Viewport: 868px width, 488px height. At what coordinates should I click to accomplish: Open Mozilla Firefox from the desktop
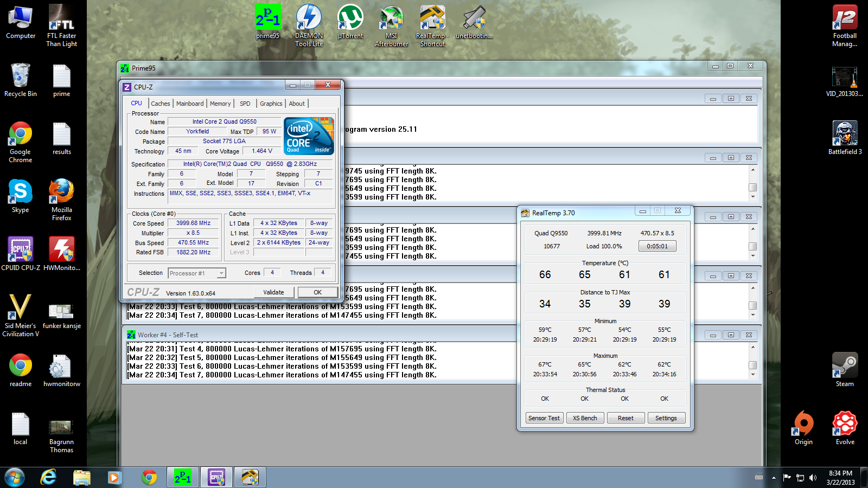[61, 200]
